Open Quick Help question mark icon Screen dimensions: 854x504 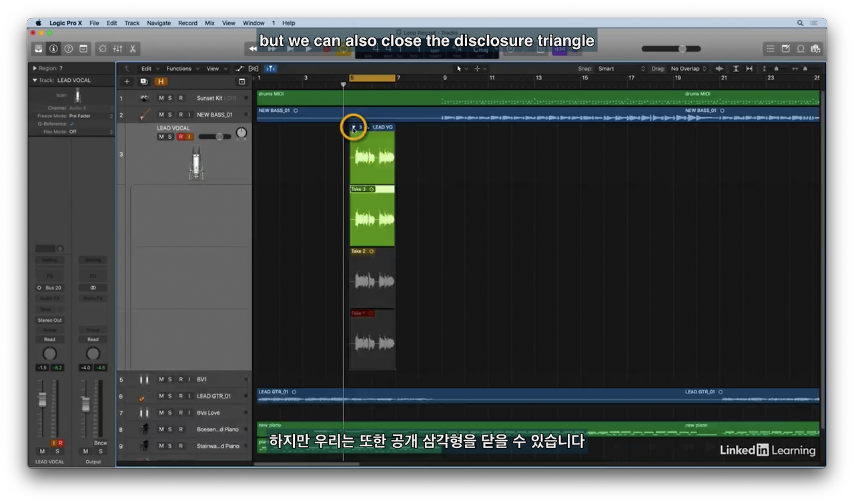pos(68,49)
